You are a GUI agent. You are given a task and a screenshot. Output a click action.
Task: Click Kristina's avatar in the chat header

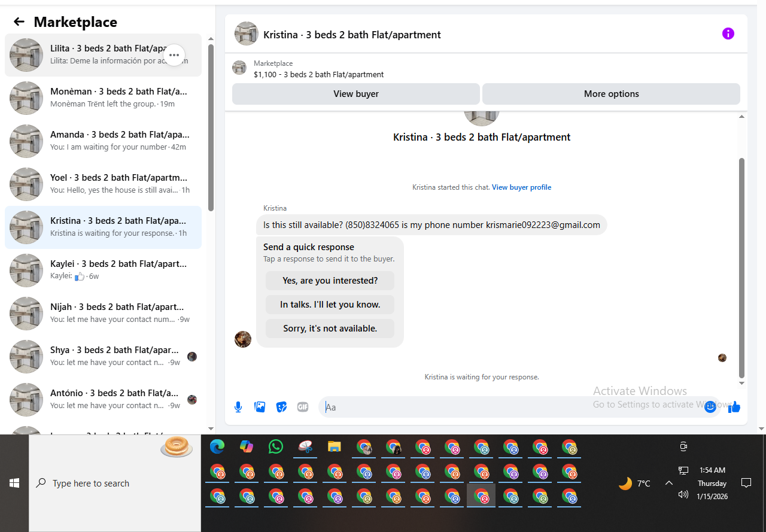point(246,34)
